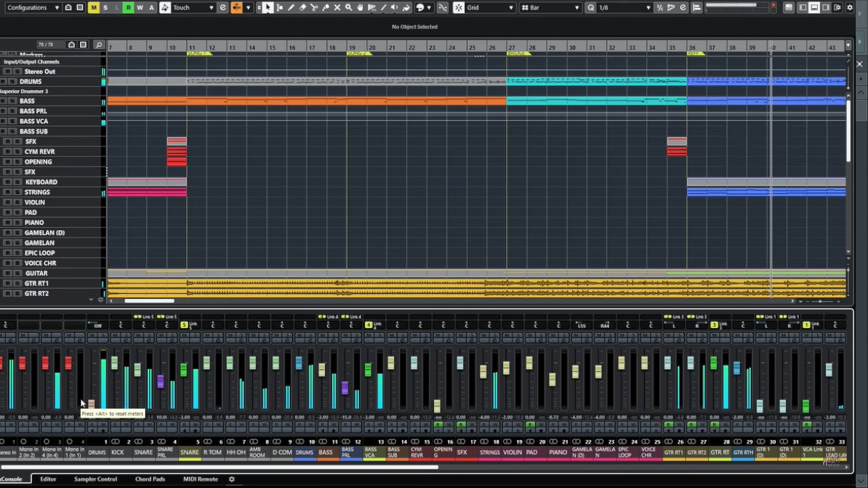Click the track search magnifier icon

pyautogui.click(x=99, y=45)
